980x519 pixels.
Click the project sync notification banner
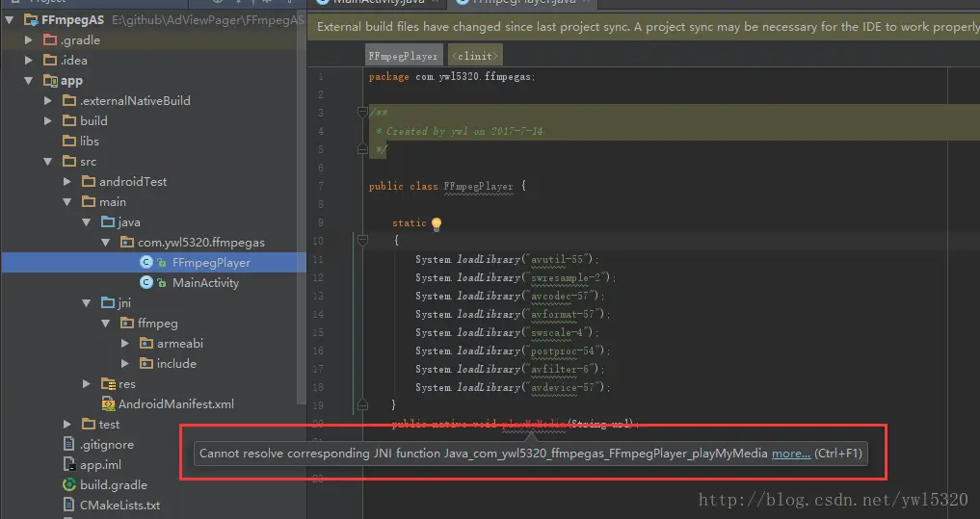[x=644, y=27]
